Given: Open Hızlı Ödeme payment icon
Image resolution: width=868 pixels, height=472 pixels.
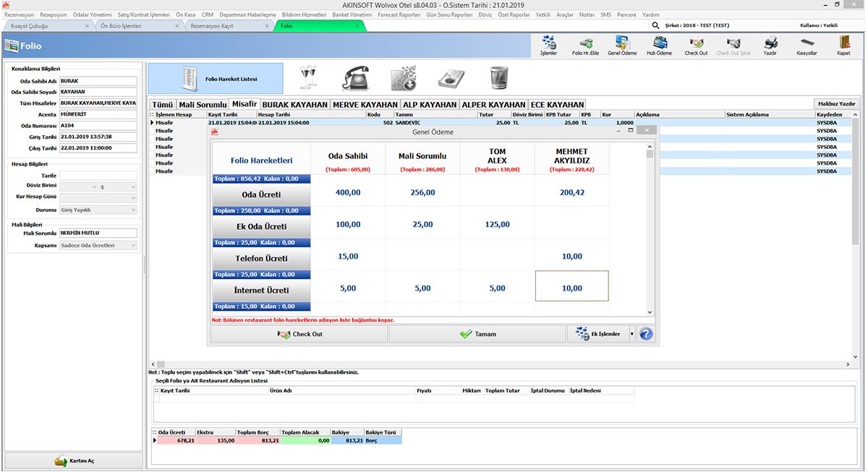Looking at the screenshot, I should pyautogui.click(x=659, y=43).
